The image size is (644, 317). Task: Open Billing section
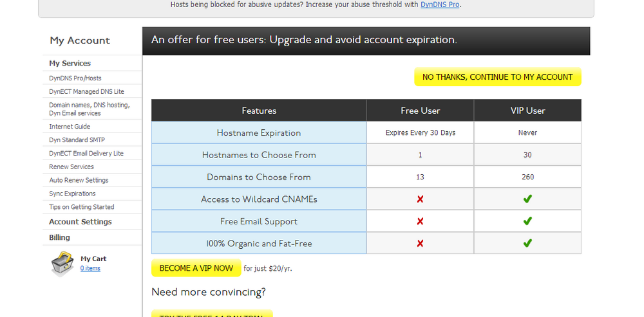[59, 237]
